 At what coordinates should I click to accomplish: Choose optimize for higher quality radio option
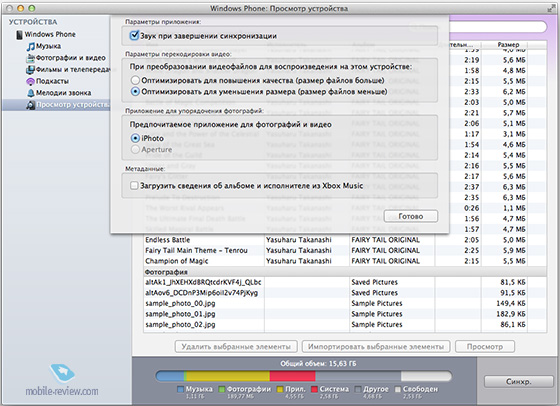click(x=135, y=80)
